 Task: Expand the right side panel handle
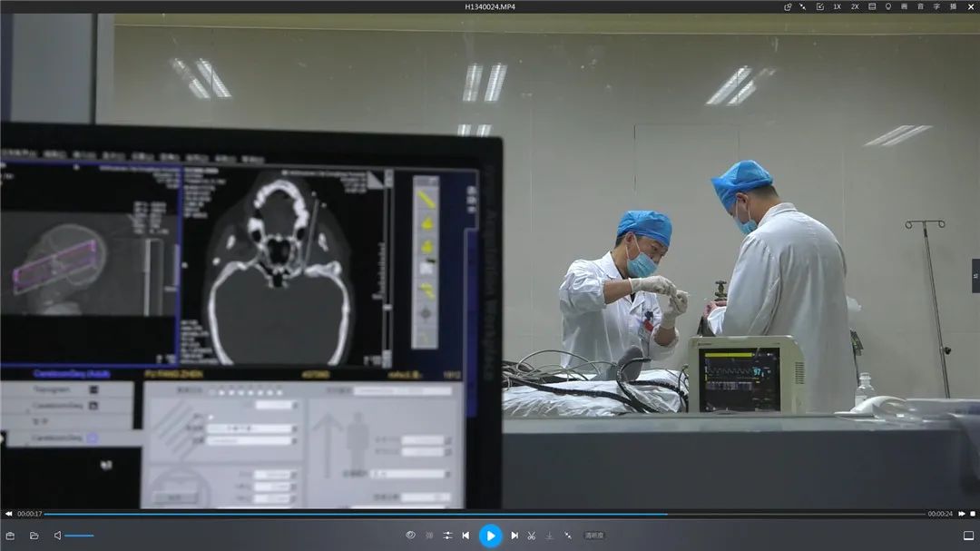click(x=975, y=276)
